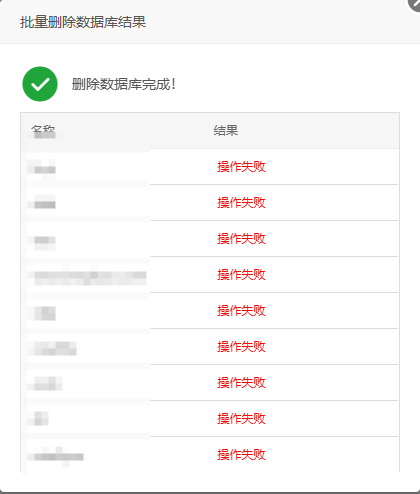420x494 pixels.
Task: Click 操作失败 in the first result row
Action: 241,166
